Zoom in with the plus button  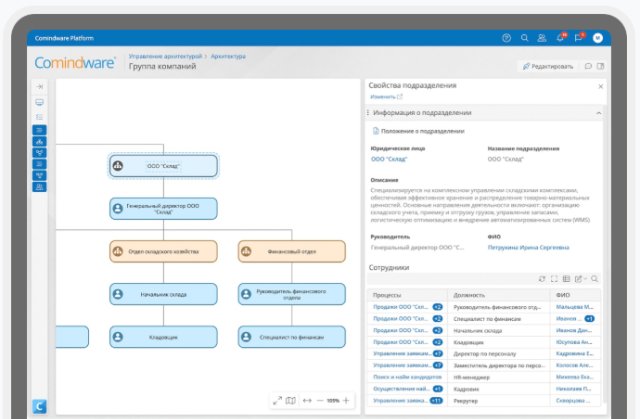(346, 401)
